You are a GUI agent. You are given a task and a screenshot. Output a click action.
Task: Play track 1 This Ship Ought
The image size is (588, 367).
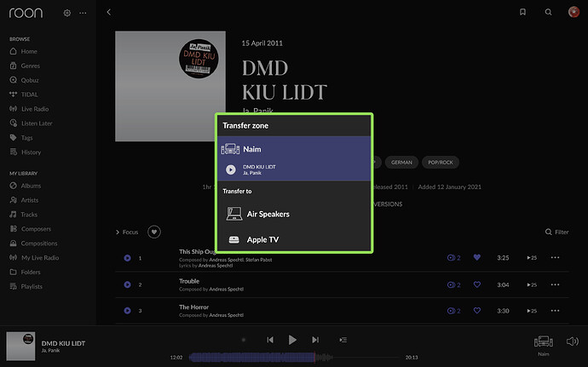coord(128,258)
